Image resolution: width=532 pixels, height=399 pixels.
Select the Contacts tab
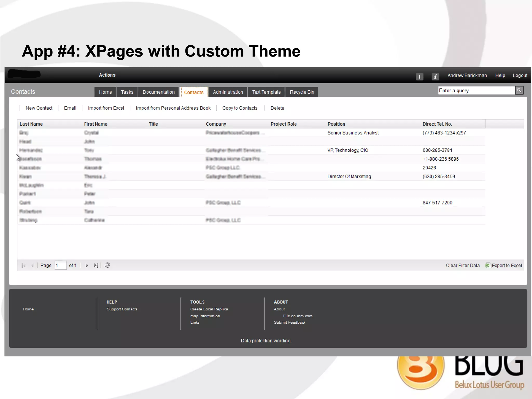[194, 92]
